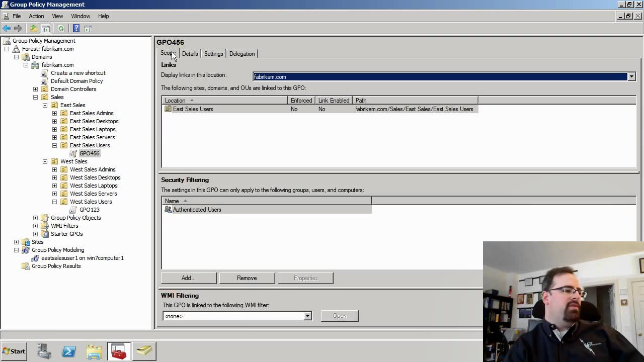This screenshot has height=362, width=644.
Task: Select the Default Domain Policy link
Action: 76,81
